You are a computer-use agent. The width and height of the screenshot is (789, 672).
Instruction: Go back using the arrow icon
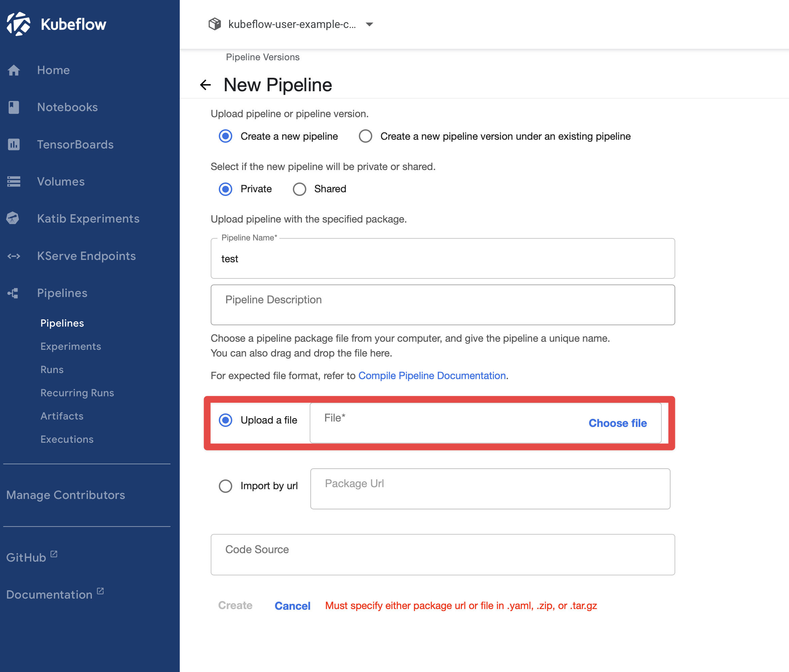(x=206, y=85)
